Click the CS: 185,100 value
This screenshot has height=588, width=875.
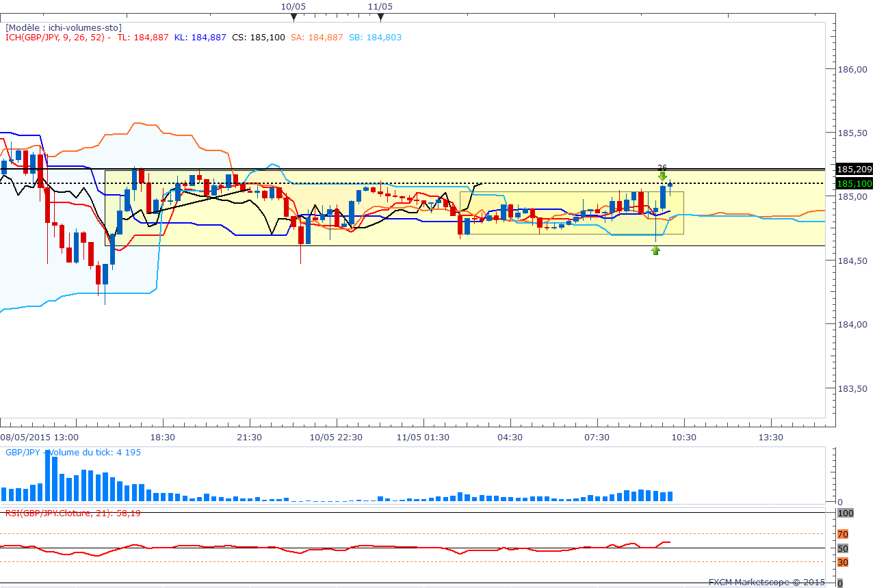pyautogui.click(x=259, y=38)
